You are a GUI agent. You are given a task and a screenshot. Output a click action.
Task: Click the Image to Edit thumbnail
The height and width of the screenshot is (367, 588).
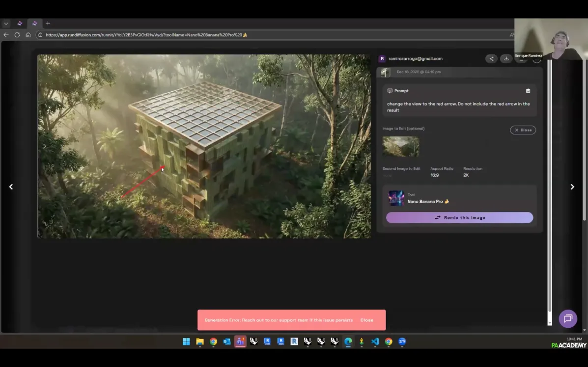(x=401, y=147)
